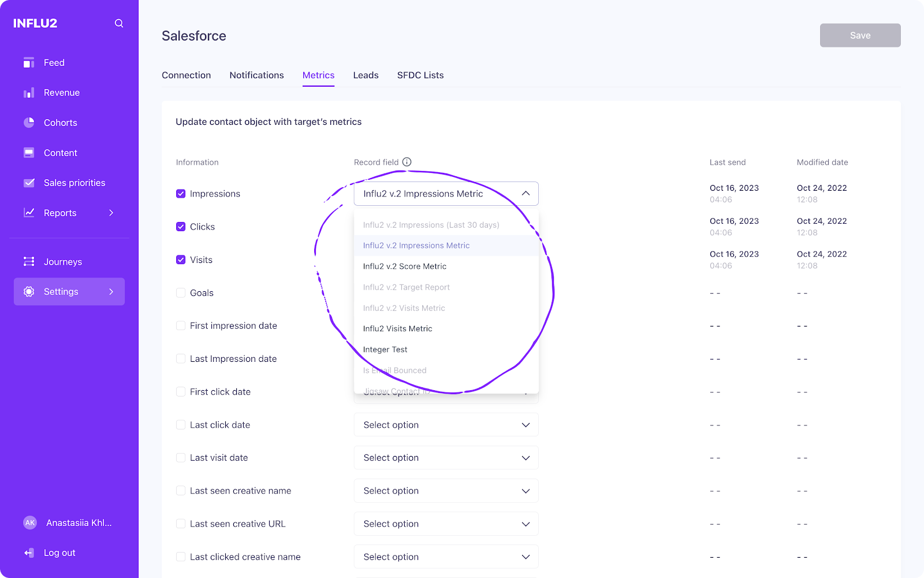The image size is (924, 578).
Task: Click the Log out arrow icon
Action: coord(29,553)
